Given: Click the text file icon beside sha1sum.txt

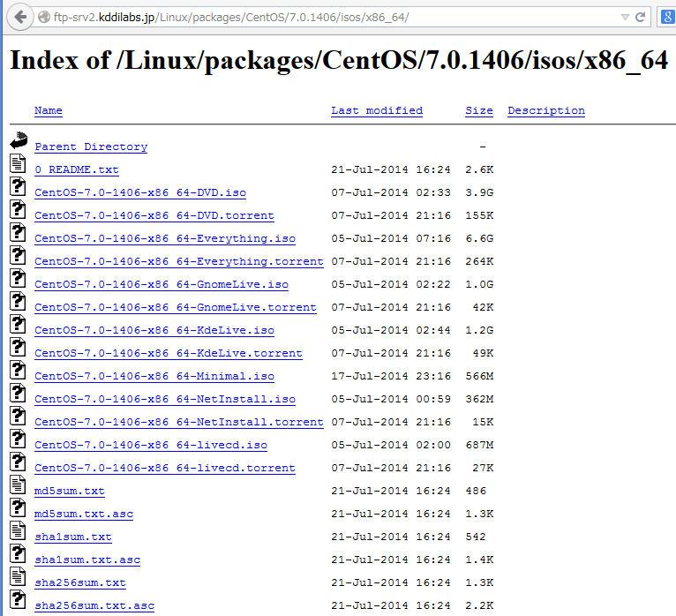Looking at the screenshot, I should tap(18, 531).
